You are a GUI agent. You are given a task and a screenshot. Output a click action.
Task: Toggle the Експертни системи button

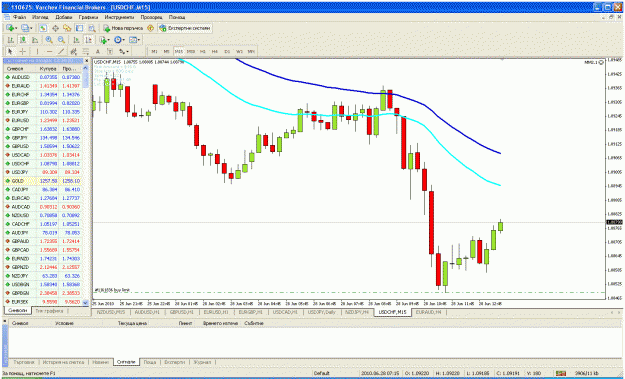pos(185,28)
